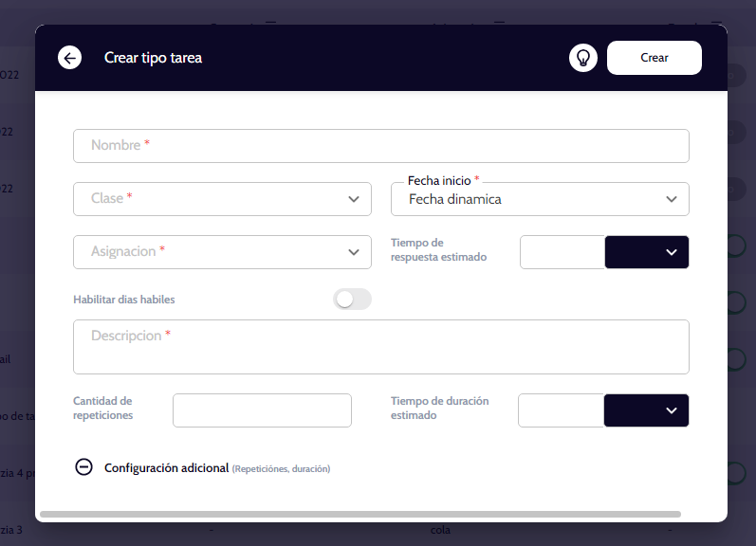This screenshot has height=546, width=756.
Task: Click the minus circle icon beside Configuración adicional
Action: [x=83, y=467]
